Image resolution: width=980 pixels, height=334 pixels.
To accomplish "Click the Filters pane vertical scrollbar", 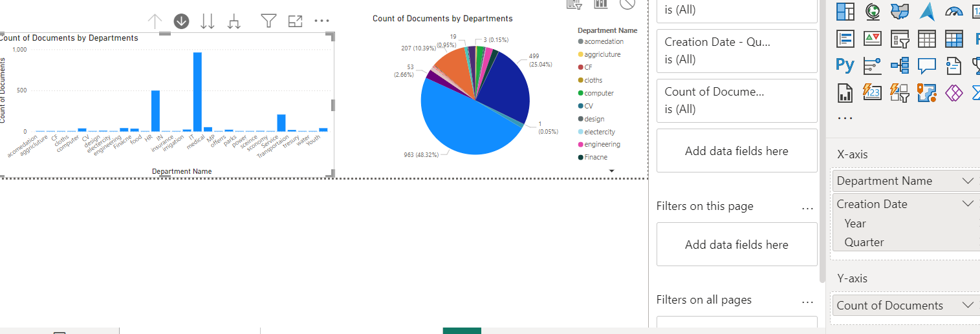I will [x=822, y=141].
